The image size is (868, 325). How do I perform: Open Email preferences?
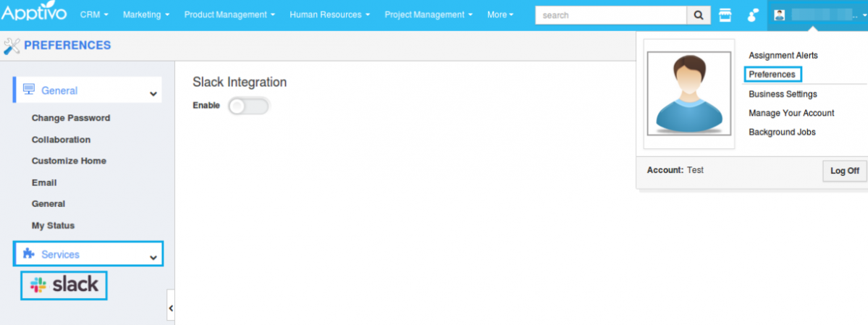pos(44,182)
